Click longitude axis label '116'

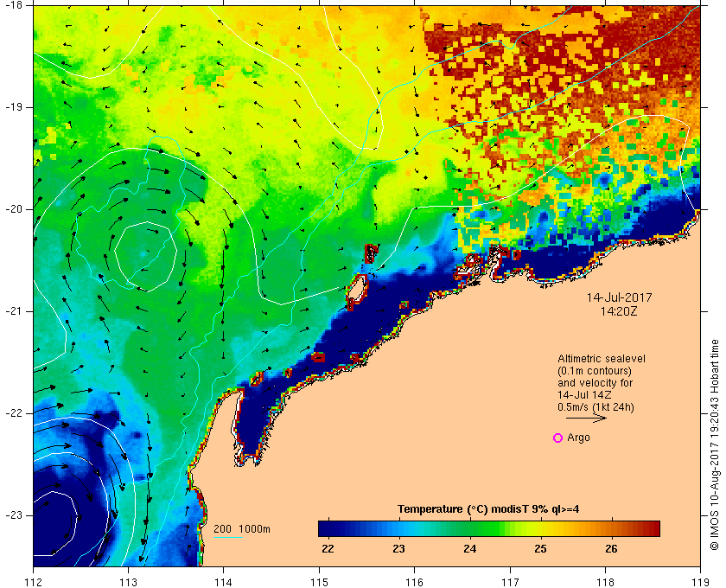(x=414, y=582)
